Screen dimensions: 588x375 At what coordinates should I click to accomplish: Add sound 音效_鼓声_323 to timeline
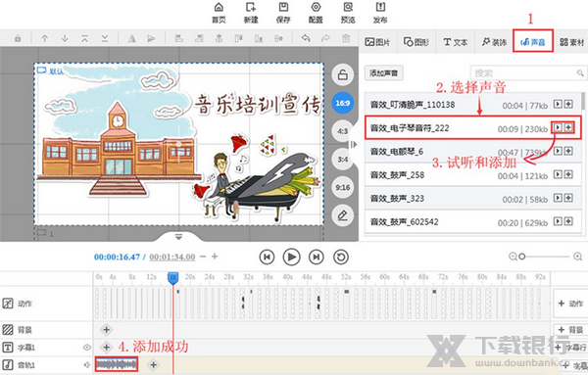click(x=568, y=198)
